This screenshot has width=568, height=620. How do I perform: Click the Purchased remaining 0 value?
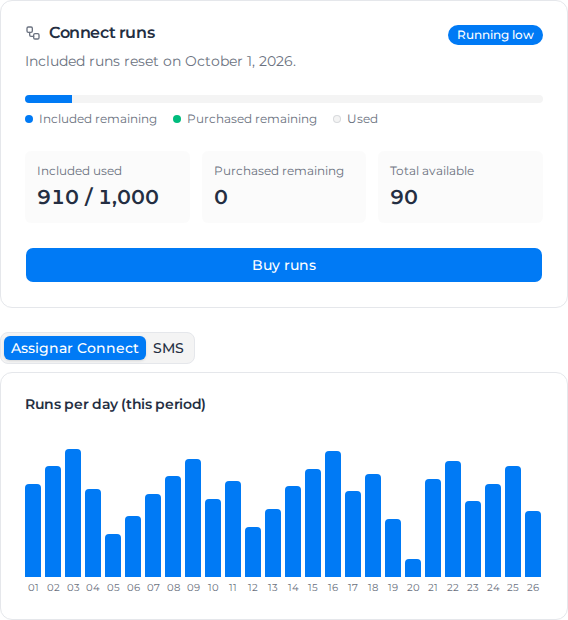[221, 197]
